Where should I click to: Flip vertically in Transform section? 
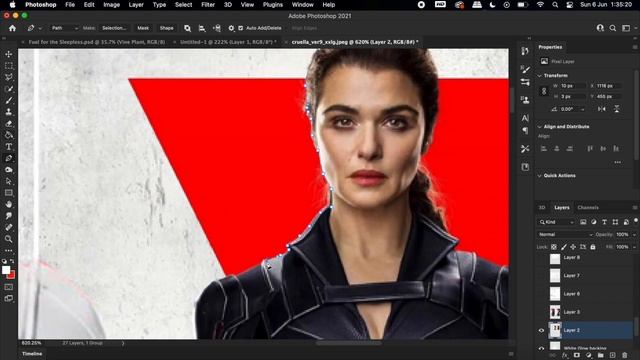click(617, 109)
